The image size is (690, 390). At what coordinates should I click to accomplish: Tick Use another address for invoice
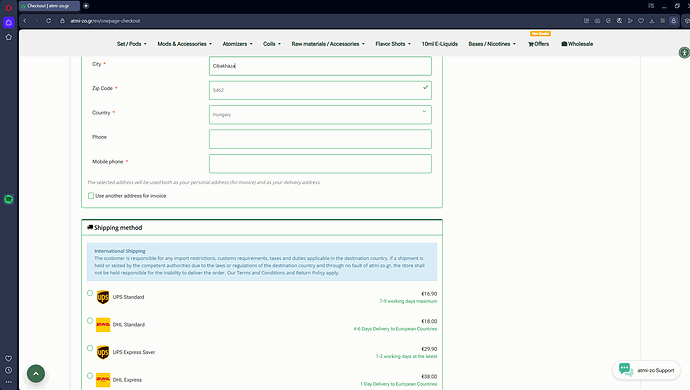click(x=91, y=196)
